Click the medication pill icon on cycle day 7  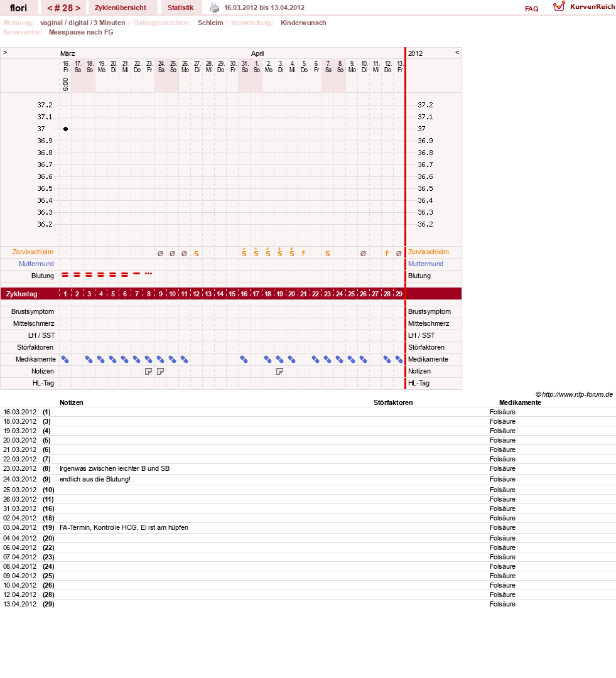(x=137, y=359)
